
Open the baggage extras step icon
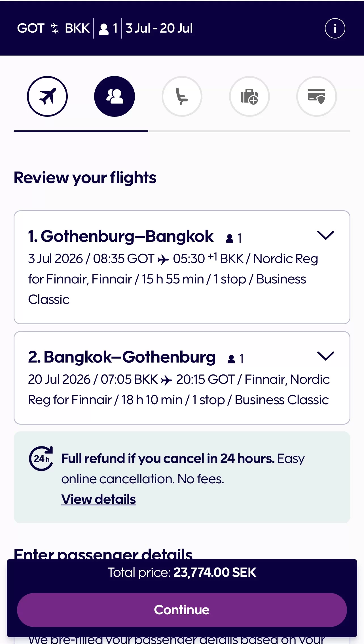point(249,96)
